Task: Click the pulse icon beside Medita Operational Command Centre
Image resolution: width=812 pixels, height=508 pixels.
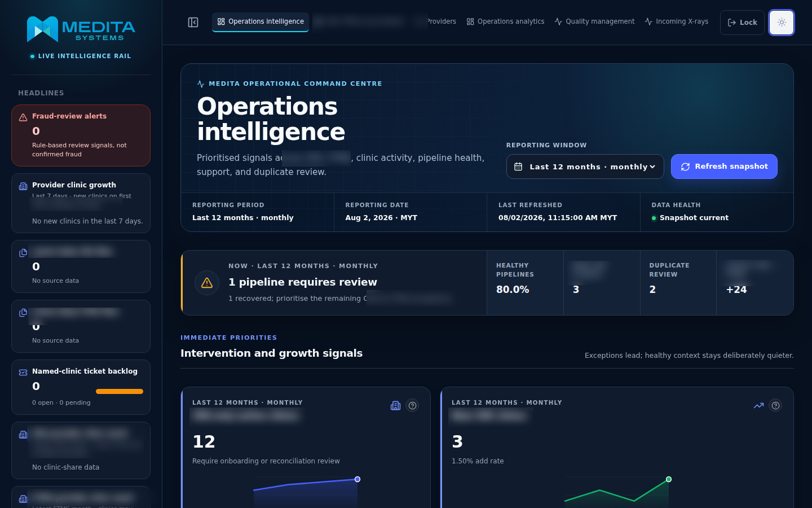Action: [x=201, y=84]
